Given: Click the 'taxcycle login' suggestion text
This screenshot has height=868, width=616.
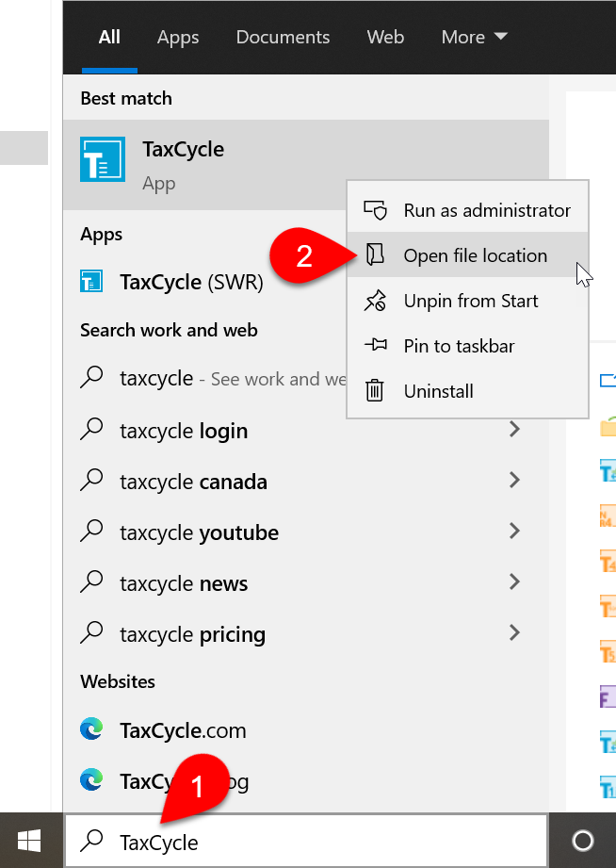Looking at the screenshot, I should (184, 431).
